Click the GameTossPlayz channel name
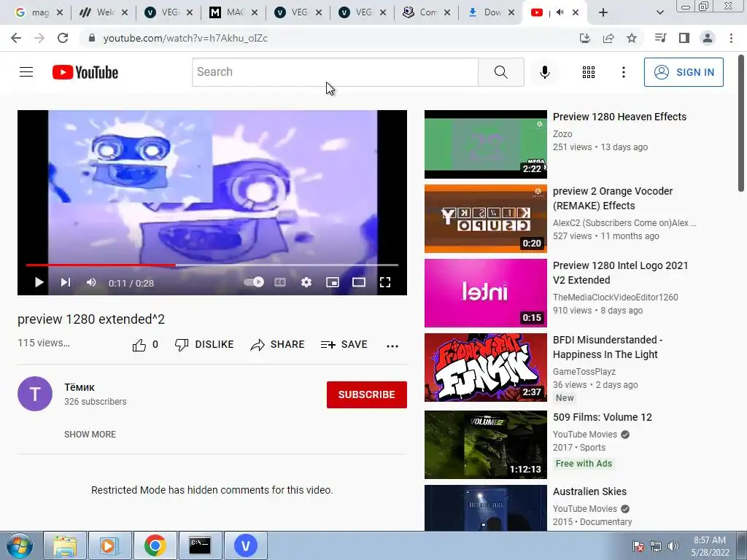The image size is (747, 560). 584,371
